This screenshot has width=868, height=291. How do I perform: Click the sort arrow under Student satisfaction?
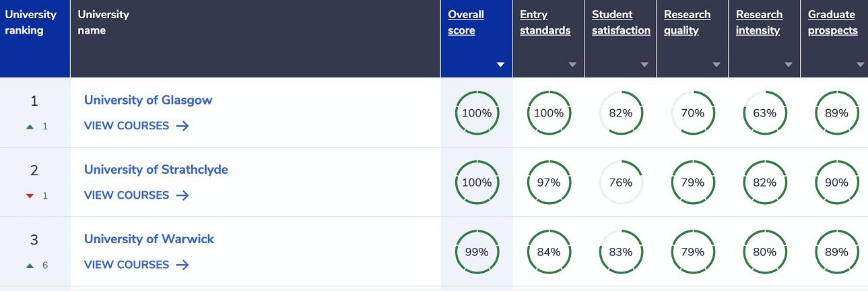(x=644, y=65)
